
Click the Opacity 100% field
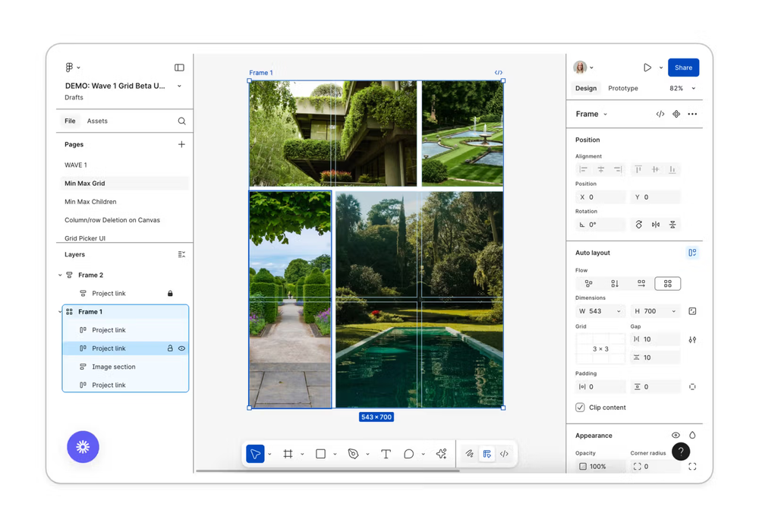pyautogui.click(x=600, y=466)
